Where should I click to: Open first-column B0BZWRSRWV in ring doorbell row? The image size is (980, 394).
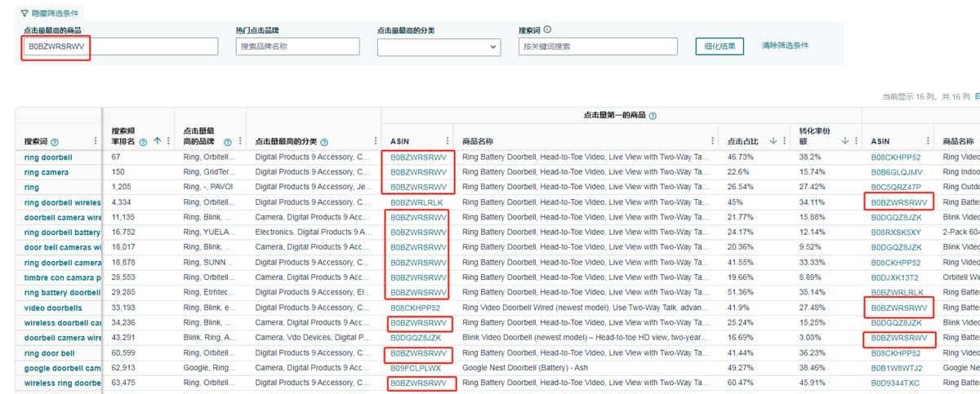[418, 157]
